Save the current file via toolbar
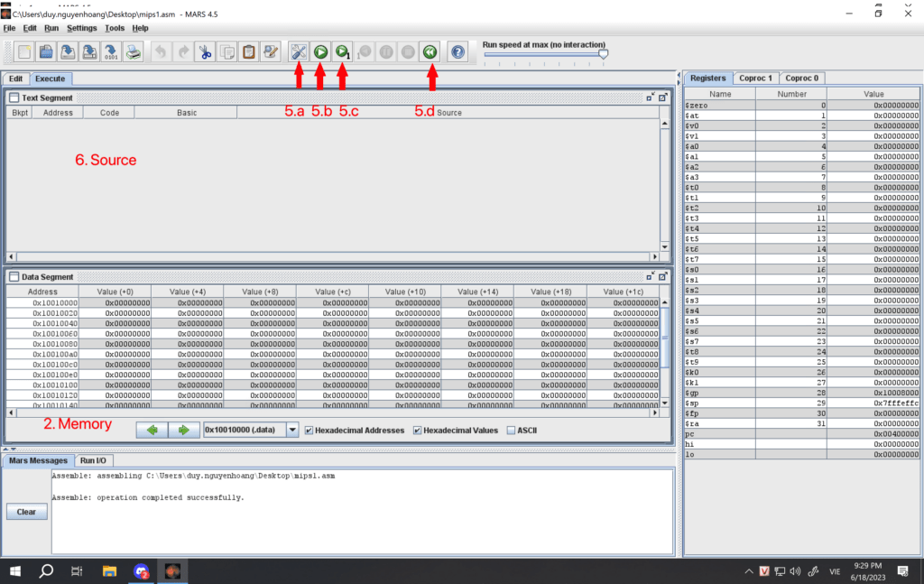The image size is (924, 584). (68, 51)
